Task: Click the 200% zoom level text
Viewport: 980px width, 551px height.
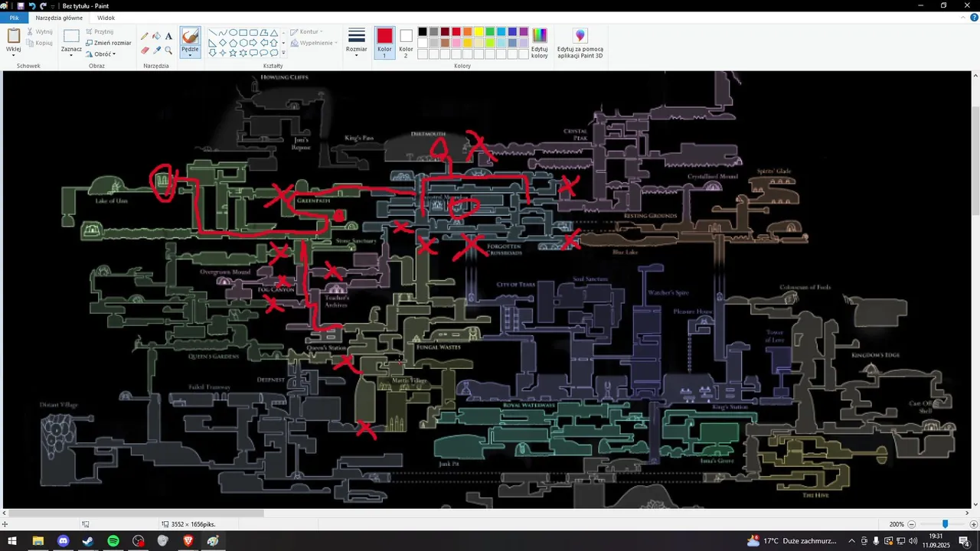Action: coord(897,524)
